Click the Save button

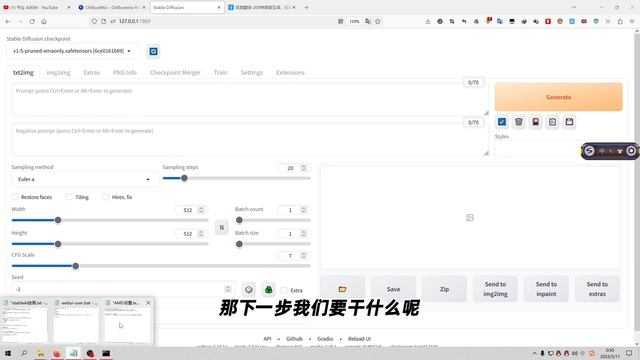(393, 289)
